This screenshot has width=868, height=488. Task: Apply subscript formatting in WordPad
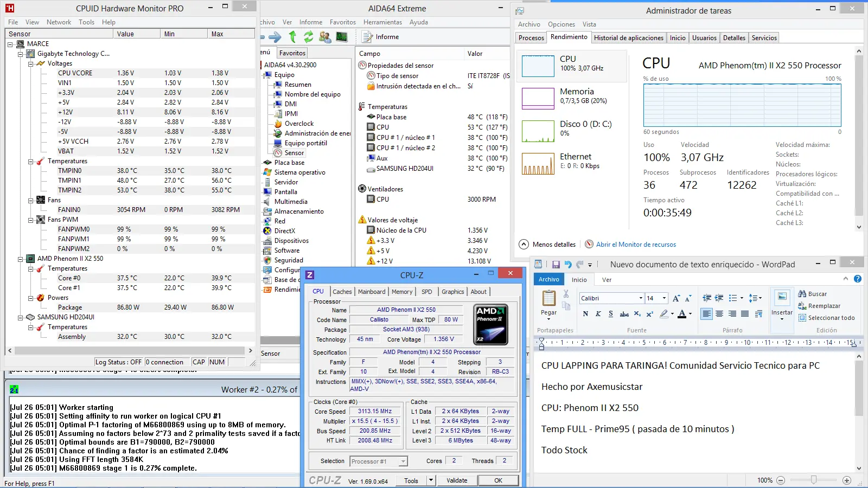point(637,314)
